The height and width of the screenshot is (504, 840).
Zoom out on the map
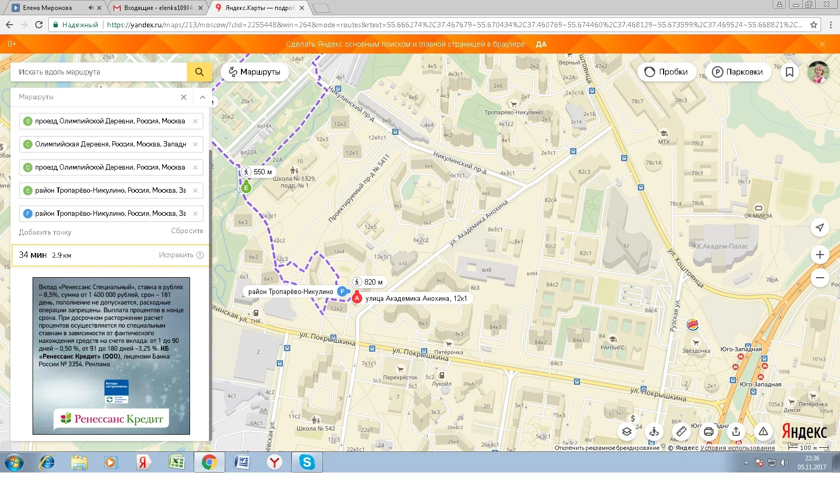[x=820, y=278]
